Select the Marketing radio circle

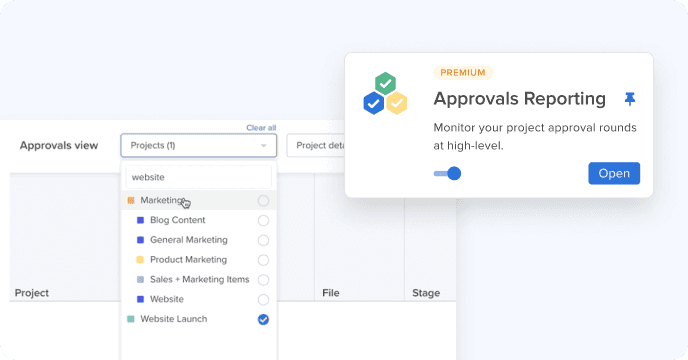coord(263,201)
